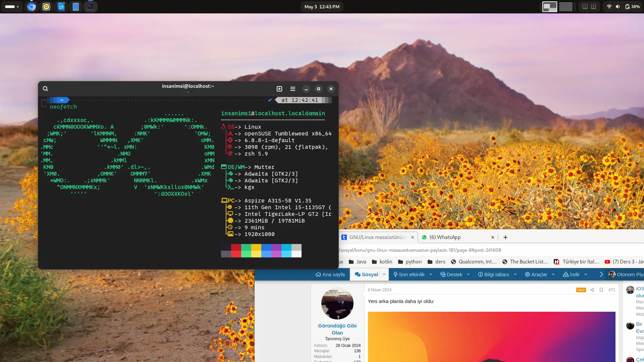Open Son etkinlik in forum navigation

(409, 275)
